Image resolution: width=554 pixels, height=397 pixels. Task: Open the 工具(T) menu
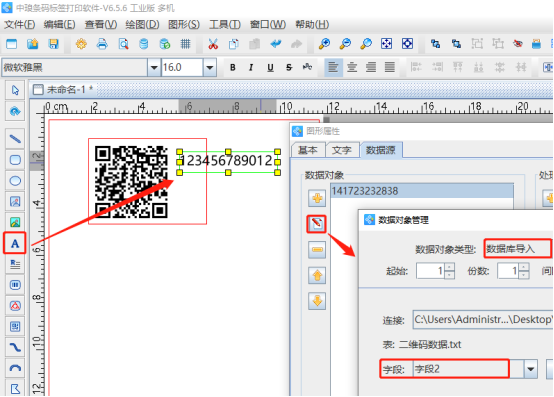[x=225, y=24]
